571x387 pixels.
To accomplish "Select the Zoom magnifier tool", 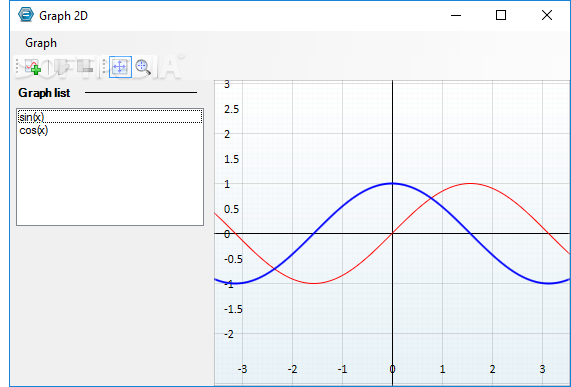I will [x=143, y=67].
